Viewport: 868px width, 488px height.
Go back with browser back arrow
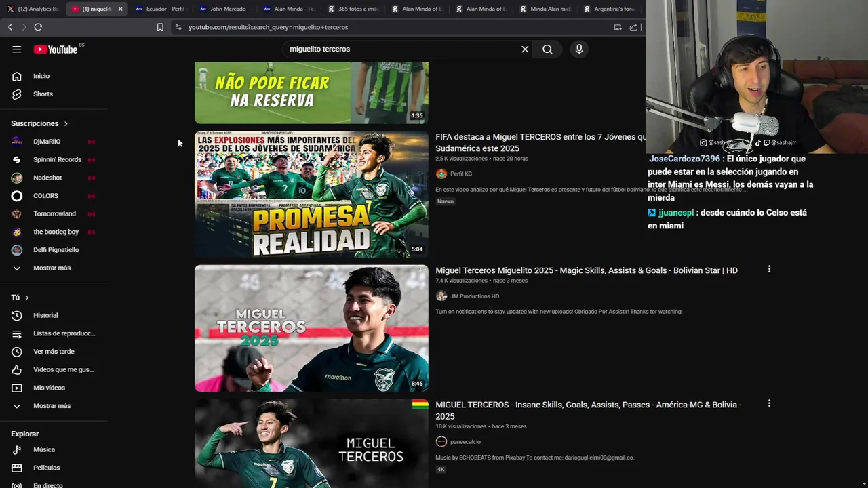pos(10,27)
